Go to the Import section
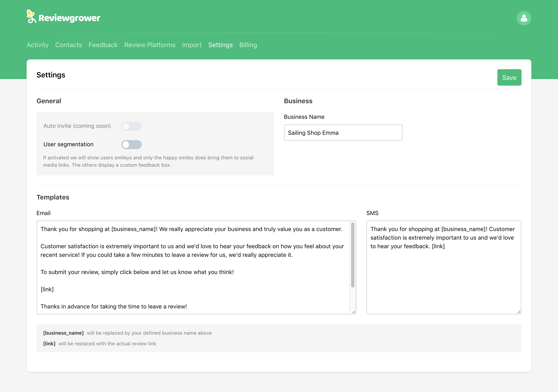Screen dimensions: 558x392 click(x=192, y=45)
